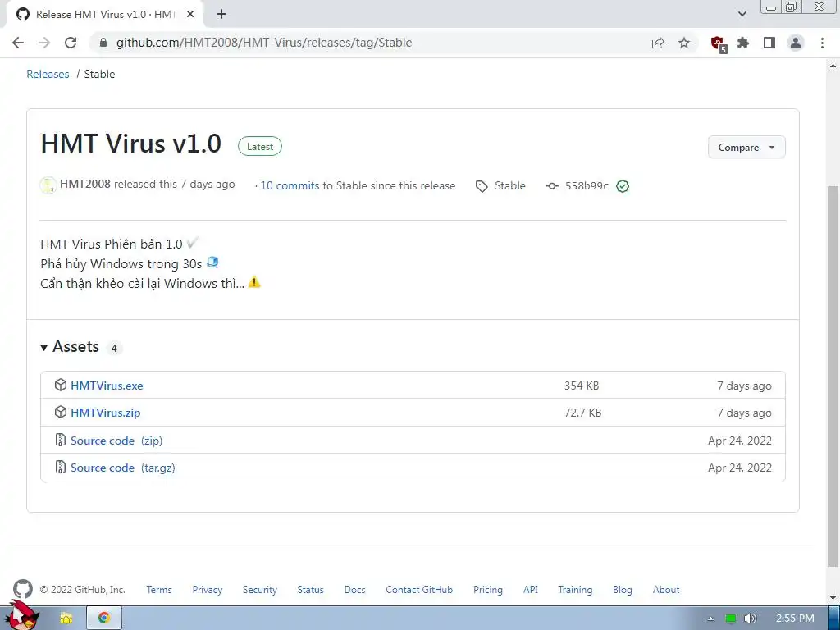This screenshot has width=840, height=630.
Task: Click the vertical page scrollbar thumb
Action: 833,375
